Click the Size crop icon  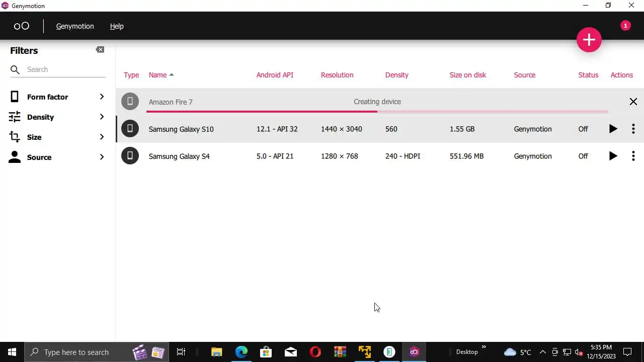click(x=15, y=137)
